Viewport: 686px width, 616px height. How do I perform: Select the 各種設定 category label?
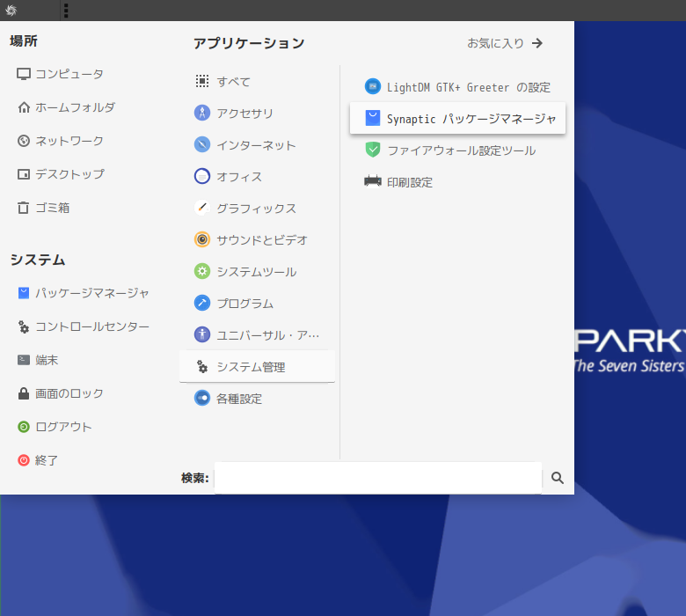[x=239, y=399]
